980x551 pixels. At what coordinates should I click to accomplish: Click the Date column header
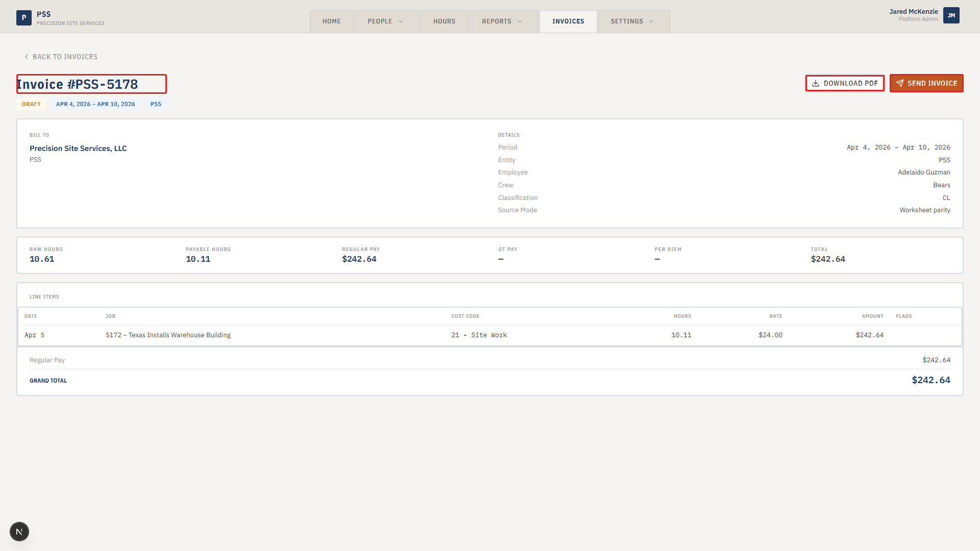click(x=31, y=316)
